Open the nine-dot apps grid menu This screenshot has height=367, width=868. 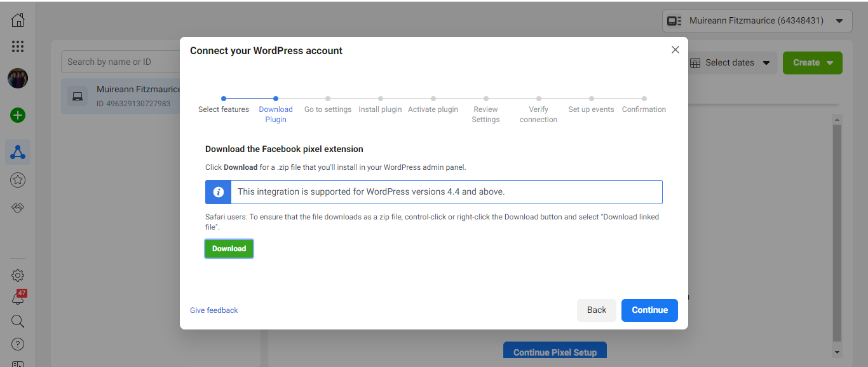coord(18,46)
